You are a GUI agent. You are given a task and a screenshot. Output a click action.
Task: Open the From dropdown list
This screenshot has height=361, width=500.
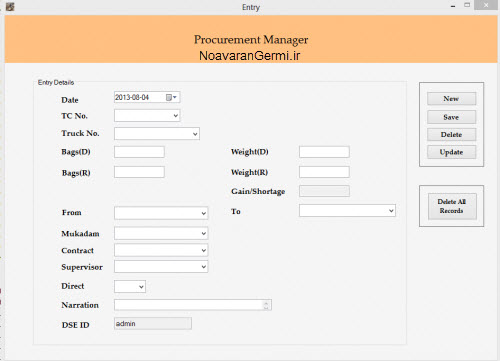204,213
